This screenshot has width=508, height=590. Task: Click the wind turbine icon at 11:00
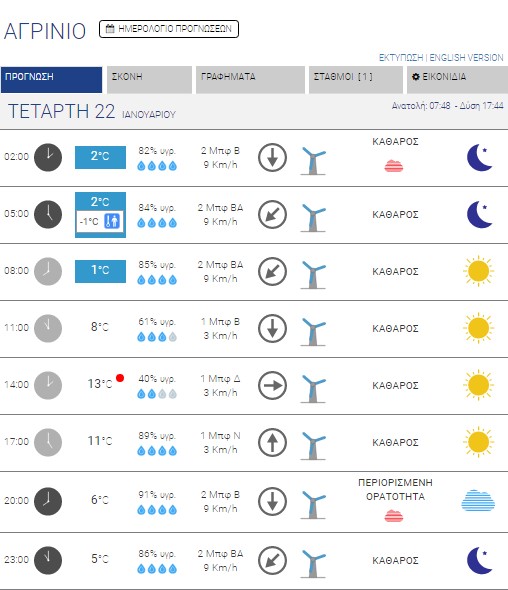pyautogui.click(x=313, y=331)
